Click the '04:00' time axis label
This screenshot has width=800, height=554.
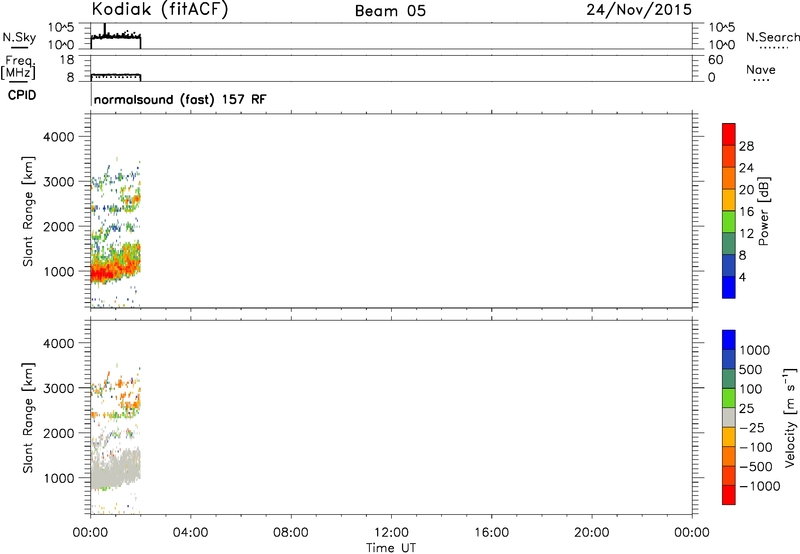point(190,533)
